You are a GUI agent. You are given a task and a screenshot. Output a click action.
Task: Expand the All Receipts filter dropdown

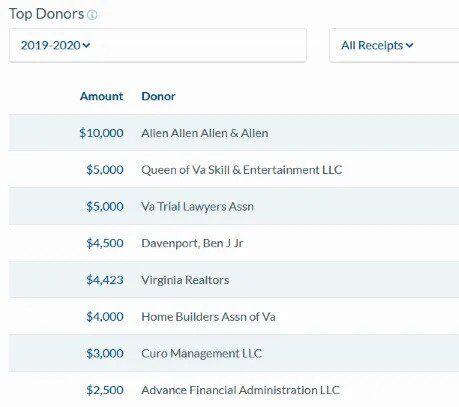[x=394, y=45]
